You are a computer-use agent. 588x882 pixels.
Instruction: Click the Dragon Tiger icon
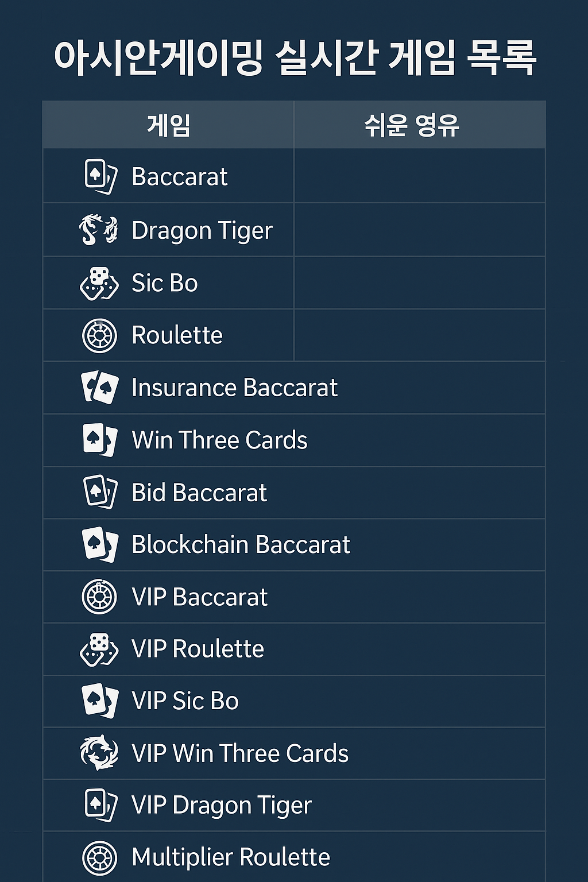click(99, 230)
